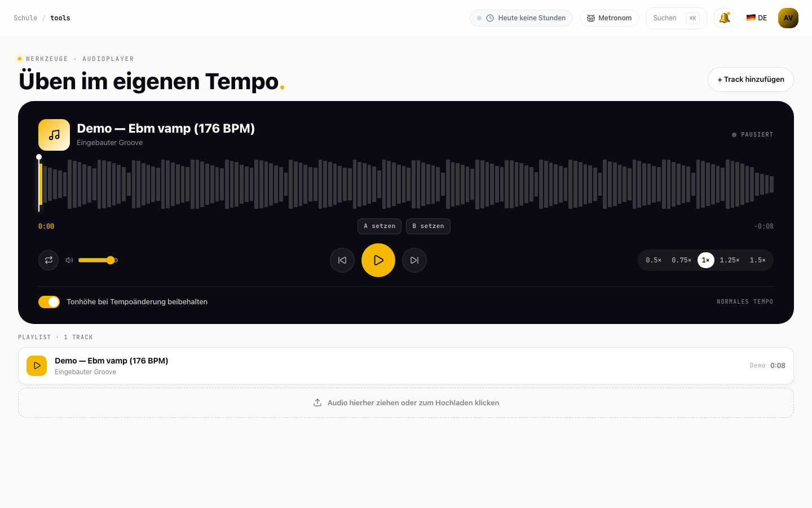Click the music note track artwork
The height and width of the screenshot is (508, 812).
click(54, 135)
